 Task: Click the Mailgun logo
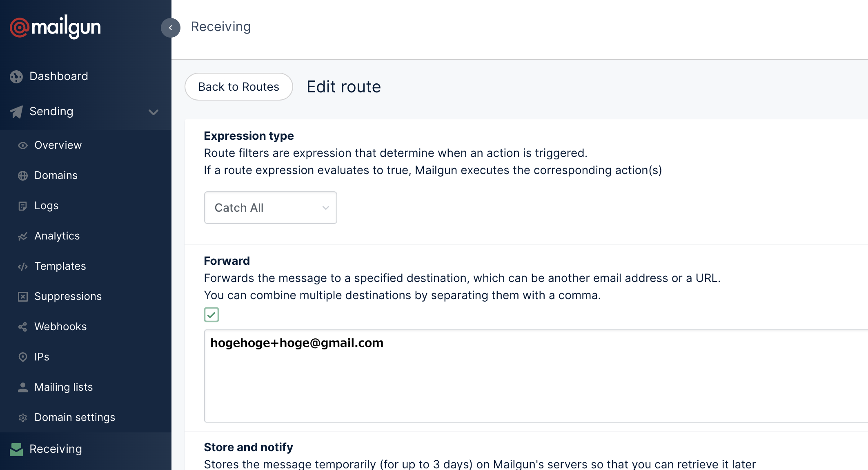55,27
